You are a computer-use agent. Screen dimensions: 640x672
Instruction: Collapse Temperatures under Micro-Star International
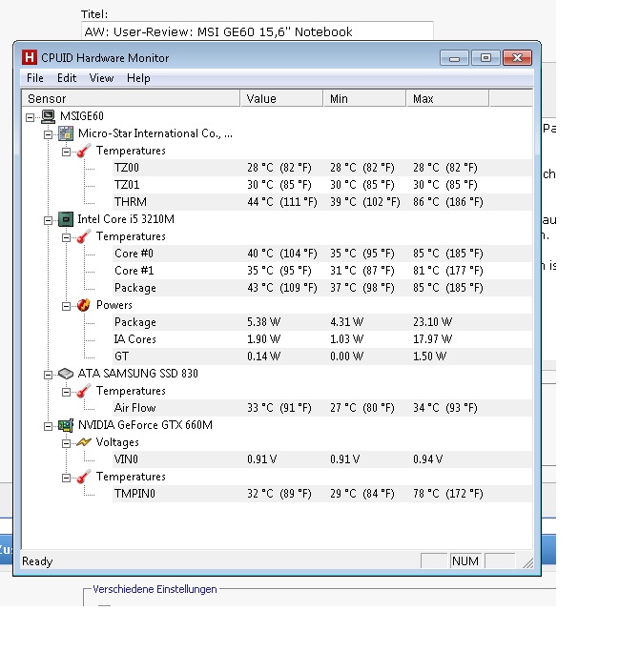tap(66, 152)
